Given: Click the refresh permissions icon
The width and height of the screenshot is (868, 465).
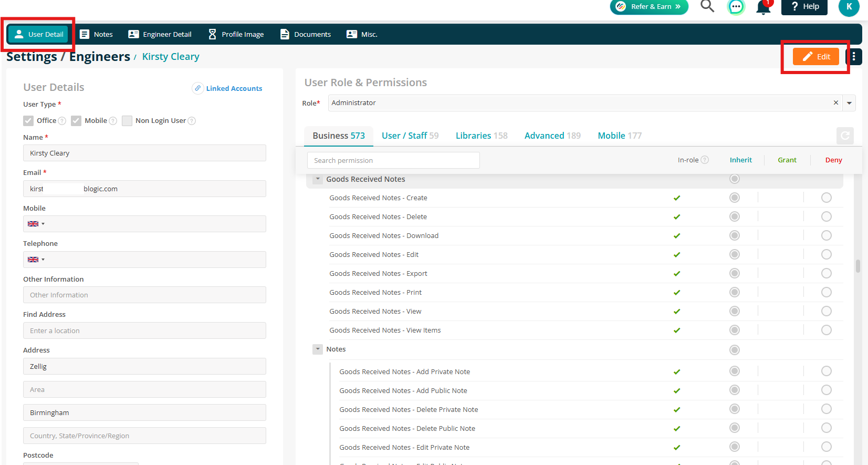Looking at the screenshot, I should tap(845, 136).
